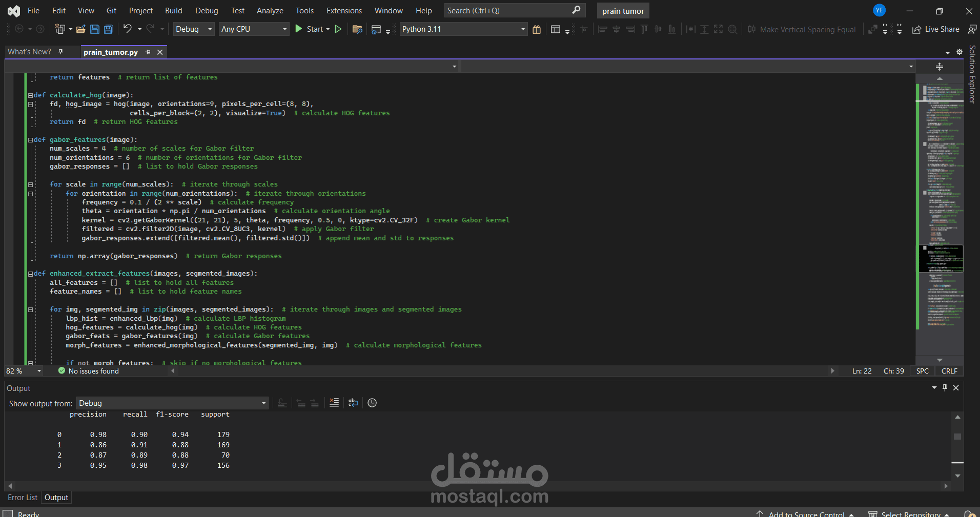Click the Save All double-floppy icon

coord(109,29)
